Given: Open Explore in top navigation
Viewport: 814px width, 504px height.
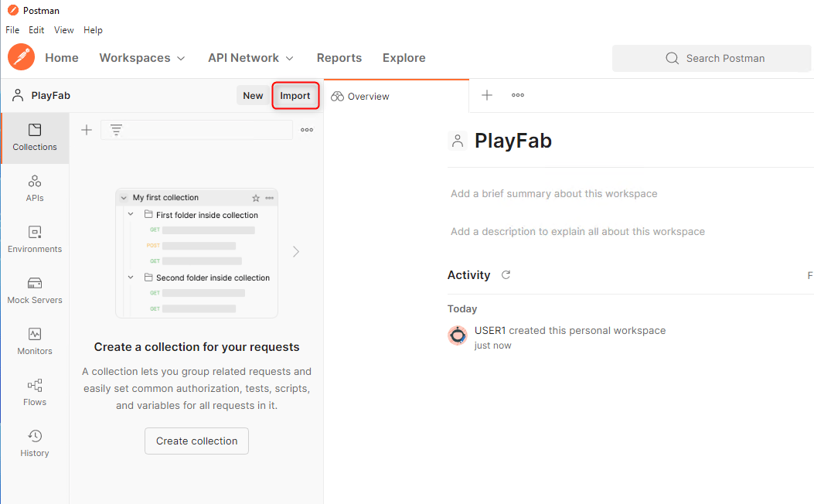Looking at the screenshot, I should (x=404, y=58).
